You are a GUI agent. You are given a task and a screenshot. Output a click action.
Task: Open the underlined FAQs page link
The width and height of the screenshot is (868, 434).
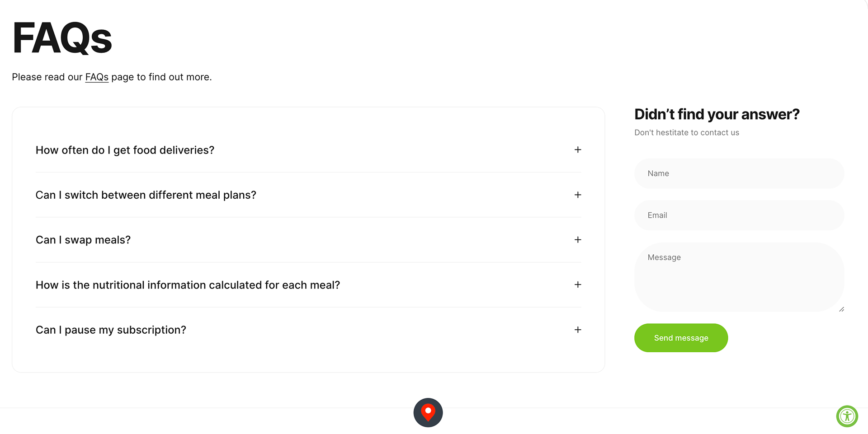pos(97,77)
